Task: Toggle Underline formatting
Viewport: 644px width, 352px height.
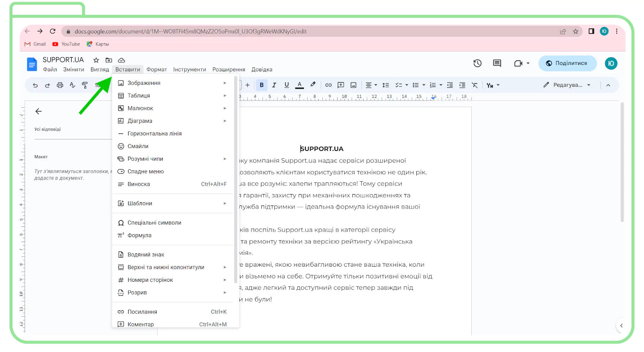Action: pyautogui.click(x=287, y=85)
